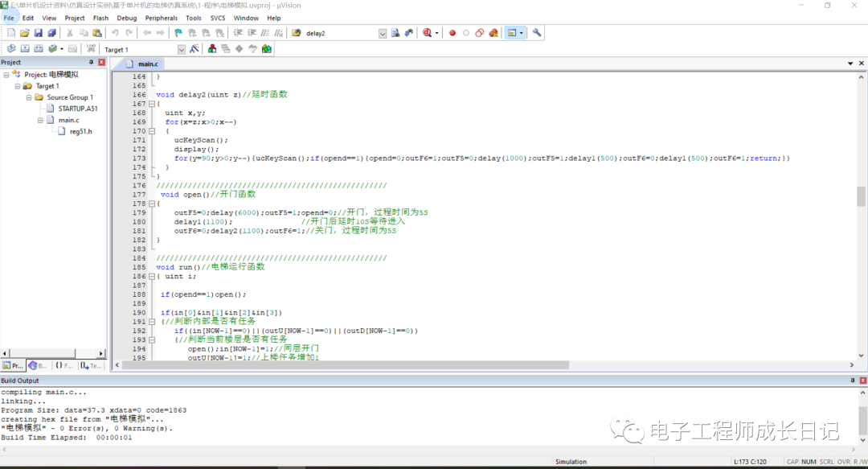Image resolution: width=868 pixels, height=469 pixels.
Task: Close the Project panel
Action: [x=101, y=62]
